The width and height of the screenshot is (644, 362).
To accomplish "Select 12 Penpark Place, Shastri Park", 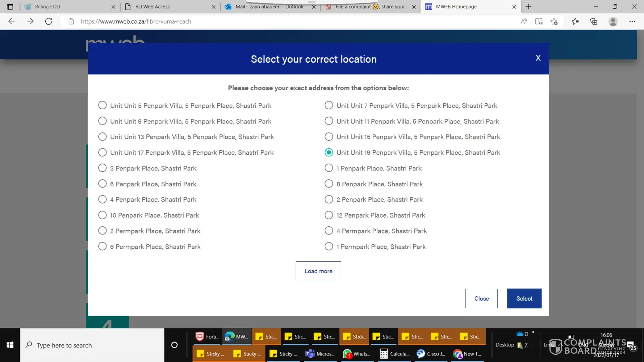I will click(329, 215).
